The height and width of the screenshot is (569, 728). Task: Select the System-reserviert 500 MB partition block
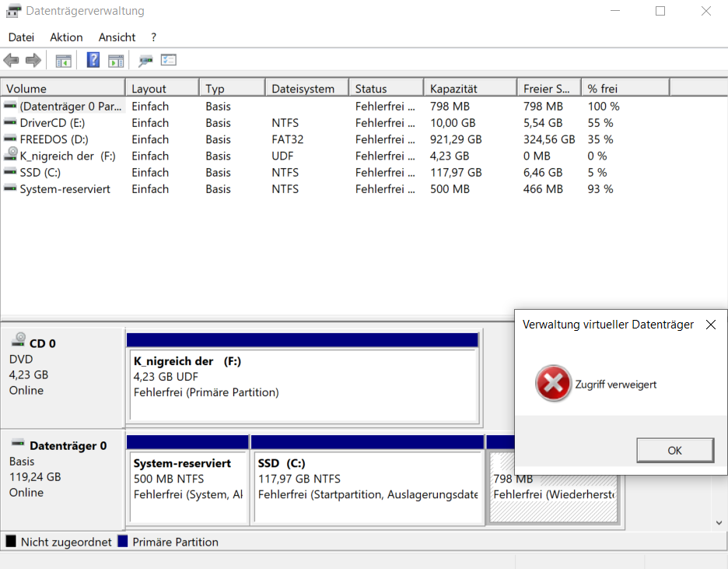[188, 486]
